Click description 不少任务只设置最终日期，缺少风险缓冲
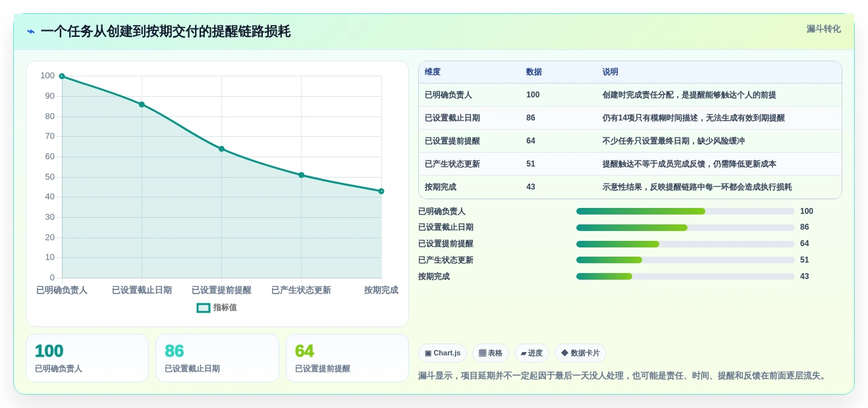This screenshot has width=868, height=408. click(674, 141)
